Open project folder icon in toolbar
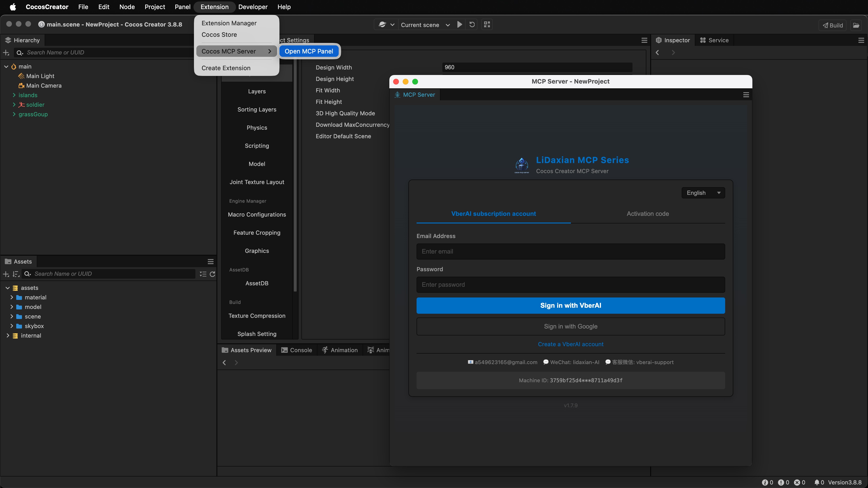Screen dimensions: 868x488 pos(856,25)
